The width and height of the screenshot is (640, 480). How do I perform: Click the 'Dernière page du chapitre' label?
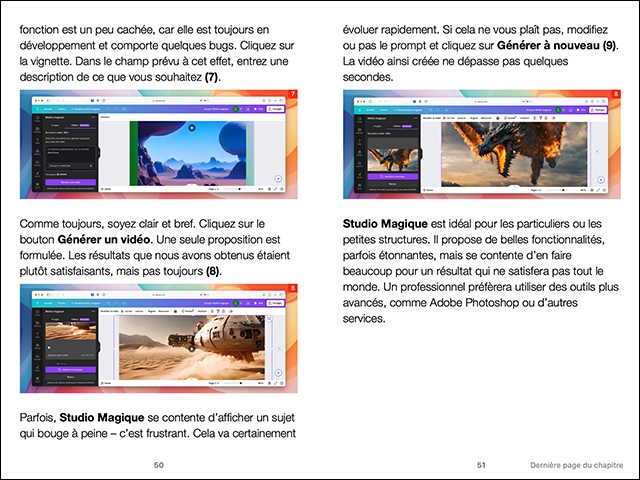576,465
